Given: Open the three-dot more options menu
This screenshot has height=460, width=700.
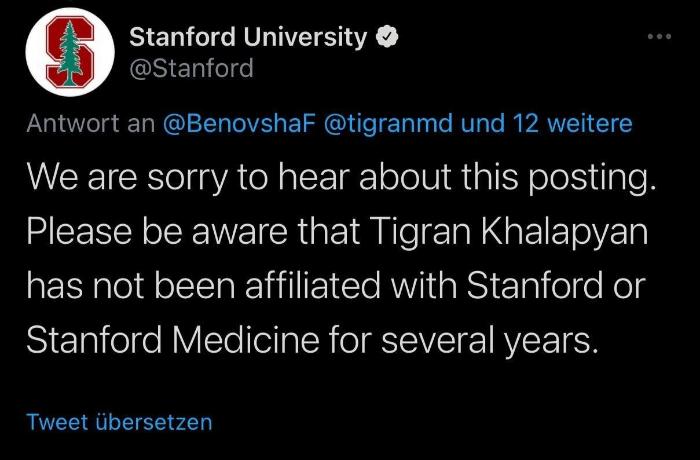Looking at the screenshot, I should tap(659, 37).
